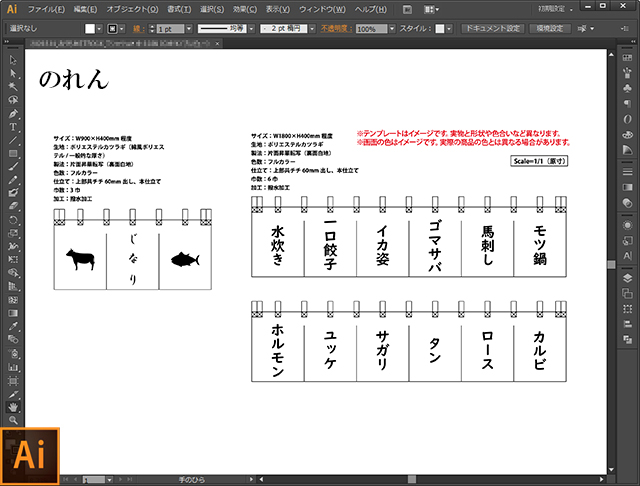Click the ドキュメント設定 button
Image resolution: width=640 pixels, height=486 pixels.
click(493, 29)
